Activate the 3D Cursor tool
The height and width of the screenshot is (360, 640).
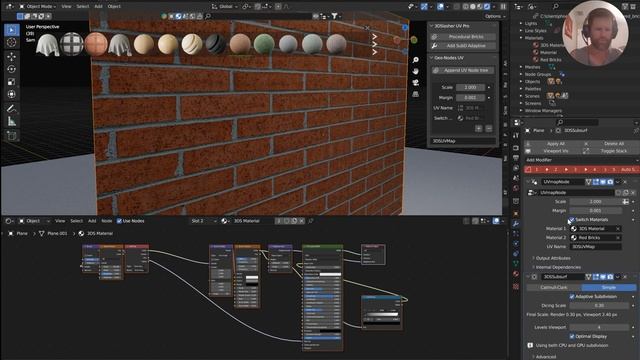pyautogui.click(x=11, y=42)
